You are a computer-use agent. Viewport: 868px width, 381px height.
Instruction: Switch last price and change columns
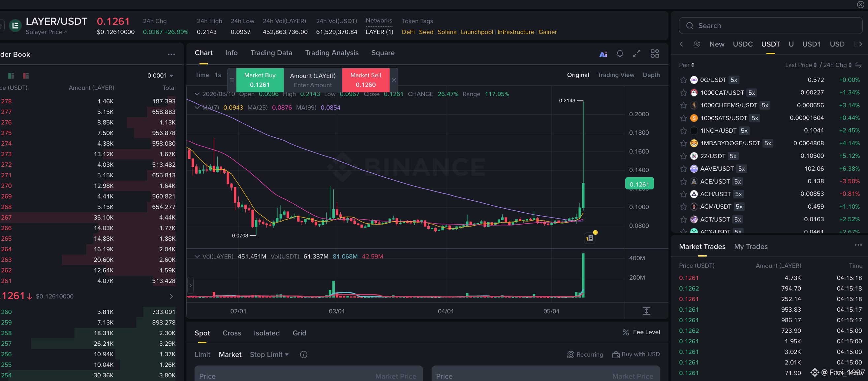click(858, 65)
